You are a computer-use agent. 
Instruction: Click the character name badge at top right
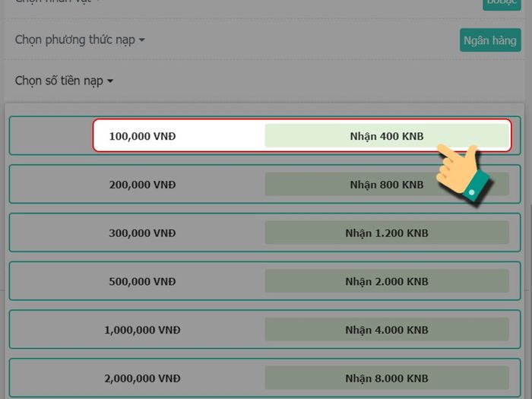502,3
